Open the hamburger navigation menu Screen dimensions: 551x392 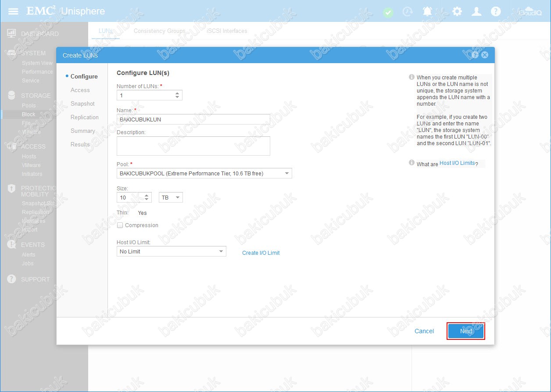pos(13,11)
